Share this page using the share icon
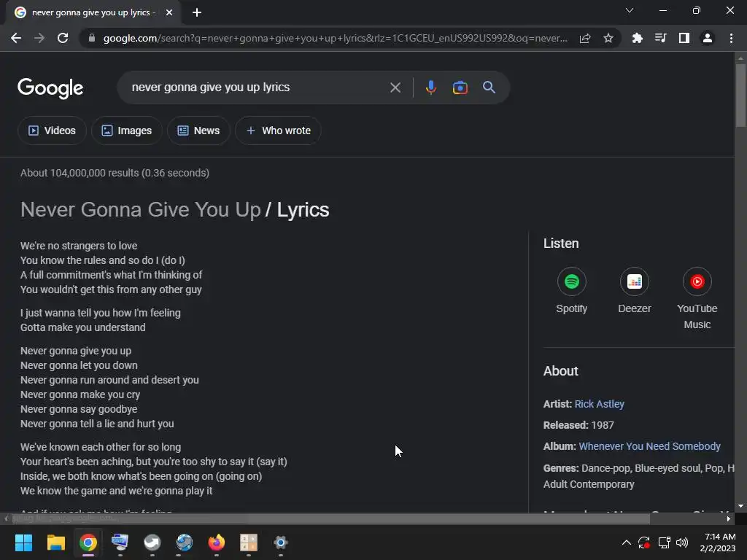This screenshot has width=747, height=560. 585,38
